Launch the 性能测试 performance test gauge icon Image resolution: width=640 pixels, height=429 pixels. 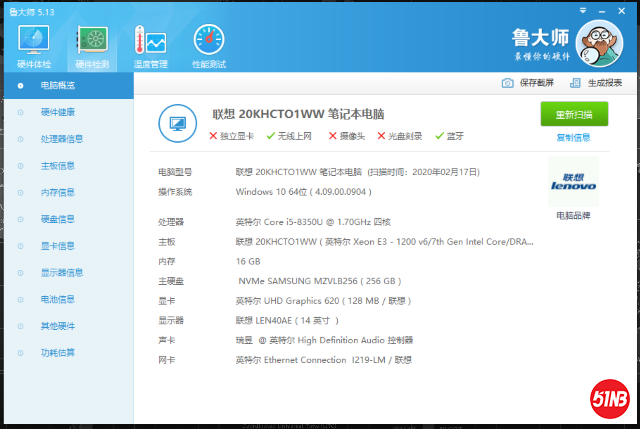(x=209, y=42)
